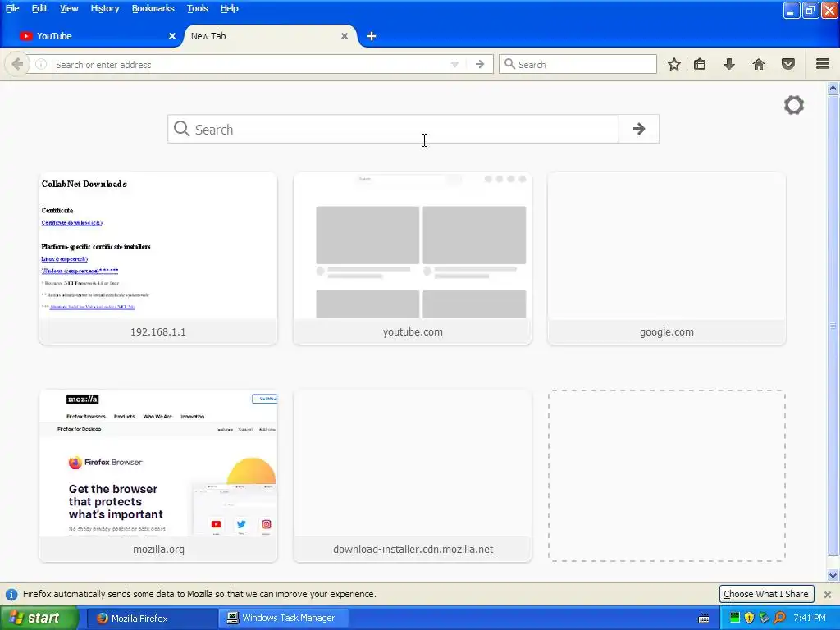Open the mozilla.org tile

(158, 476)
